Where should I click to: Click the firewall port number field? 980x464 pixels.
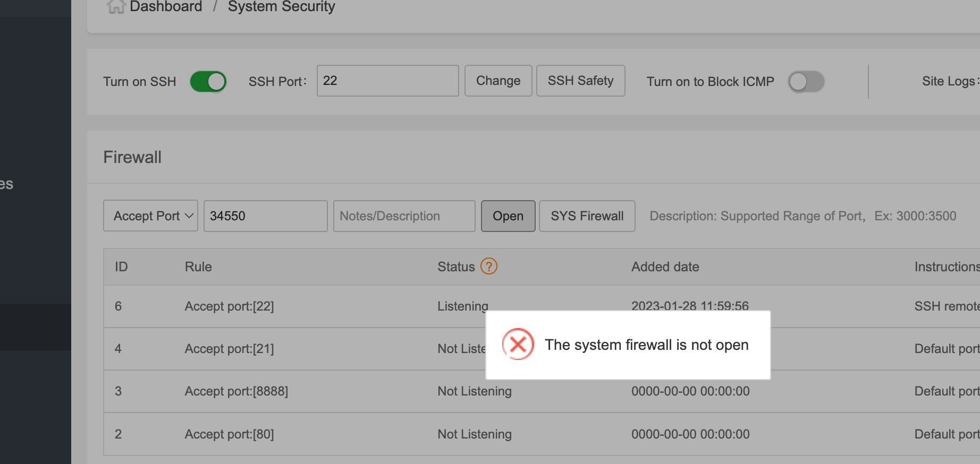(x=265, y=216)
